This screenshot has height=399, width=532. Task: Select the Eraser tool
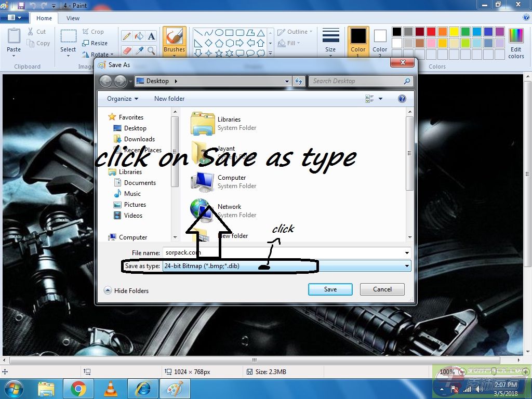tap(126, 50)
